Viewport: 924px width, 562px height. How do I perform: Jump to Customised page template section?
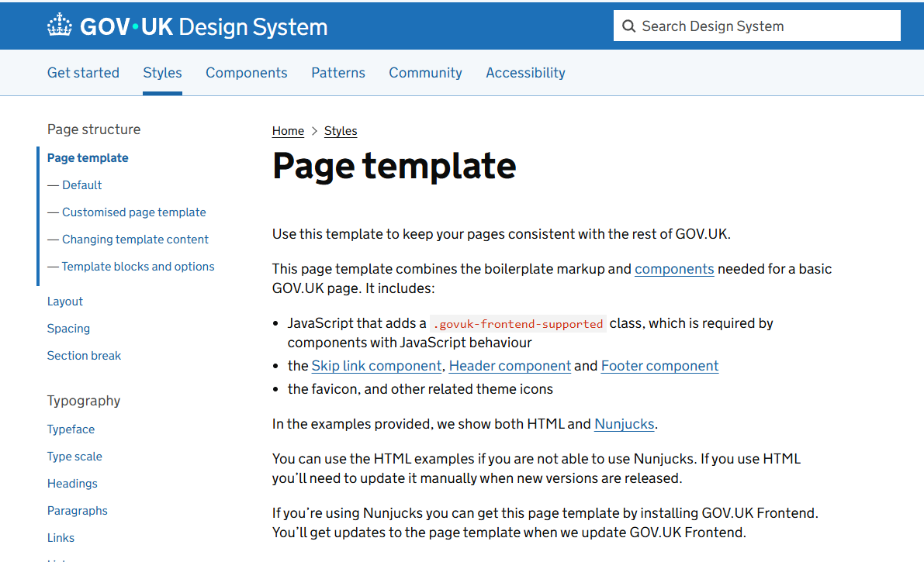click(133, 212)
